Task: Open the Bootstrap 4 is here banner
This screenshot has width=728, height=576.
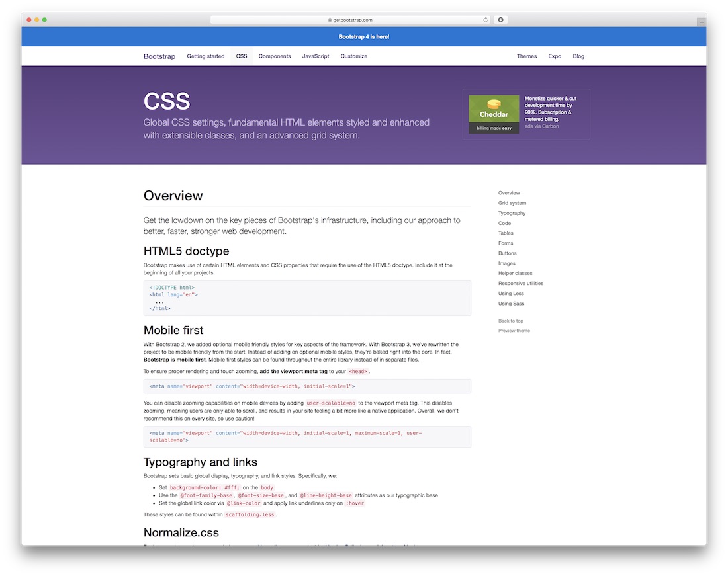Action: (x=363, y=36)
